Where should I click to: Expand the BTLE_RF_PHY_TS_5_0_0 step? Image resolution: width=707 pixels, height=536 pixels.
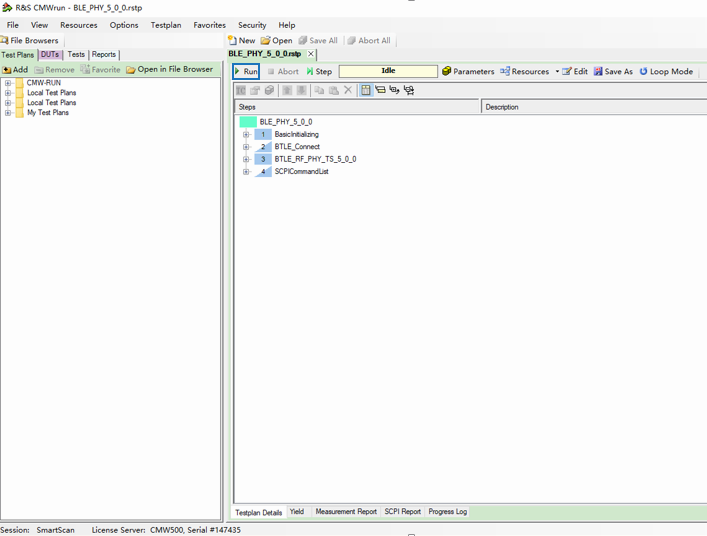[246, 159]
